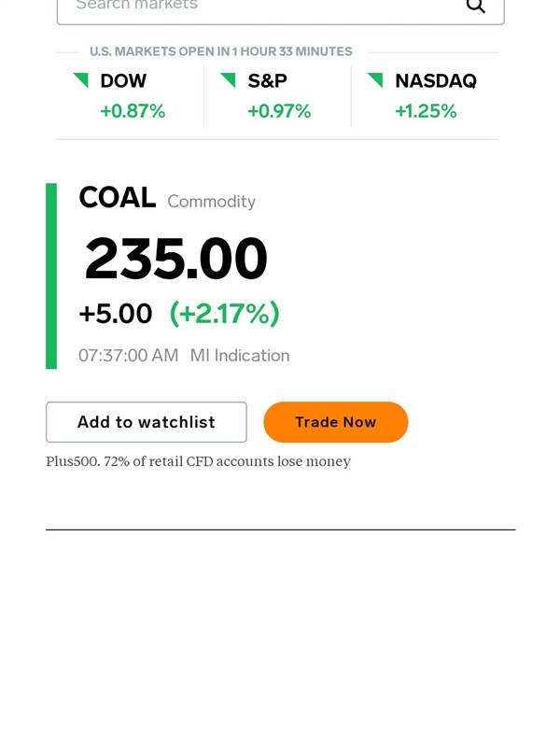
Task: Click the Plus500 CFD disclaimer text
Action: [198, 461]
